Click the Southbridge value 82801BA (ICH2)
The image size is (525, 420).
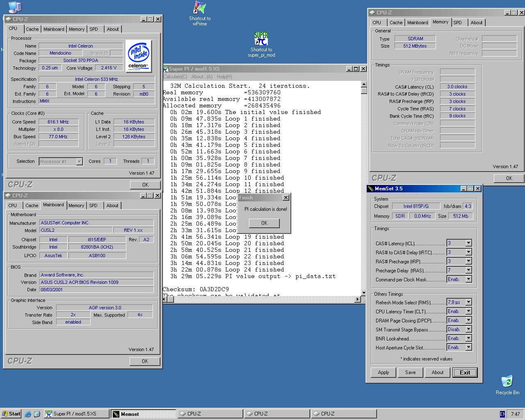(x=97, y=247)
